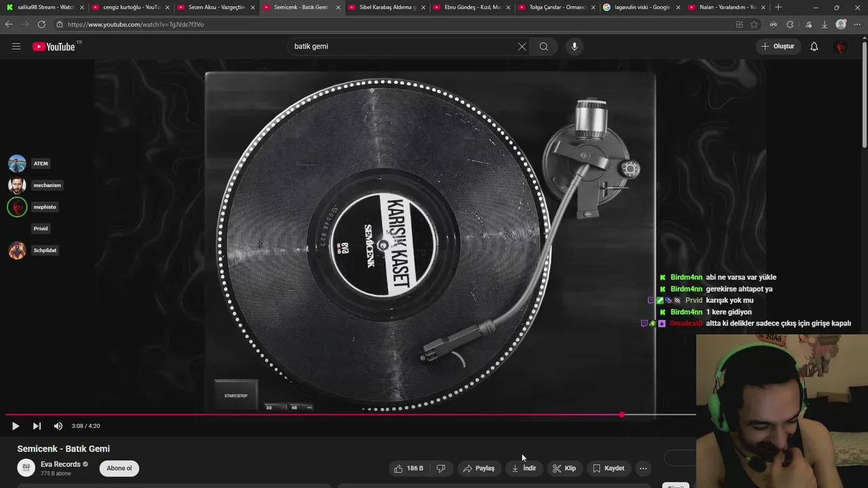Skip to the next video
Screen dimensions: 868x488
[37, 426]
